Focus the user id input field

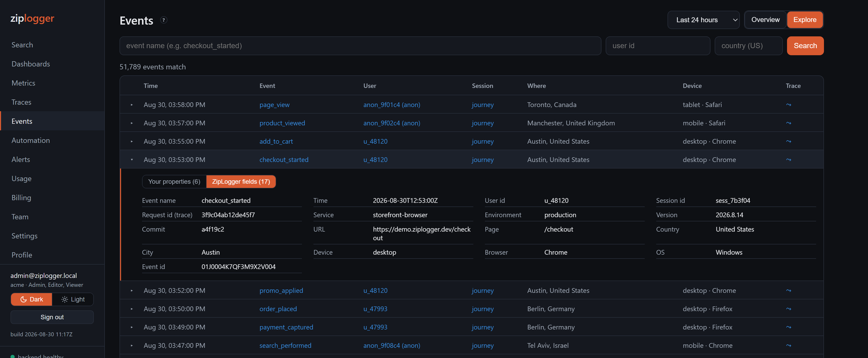[x=658, y=45]
